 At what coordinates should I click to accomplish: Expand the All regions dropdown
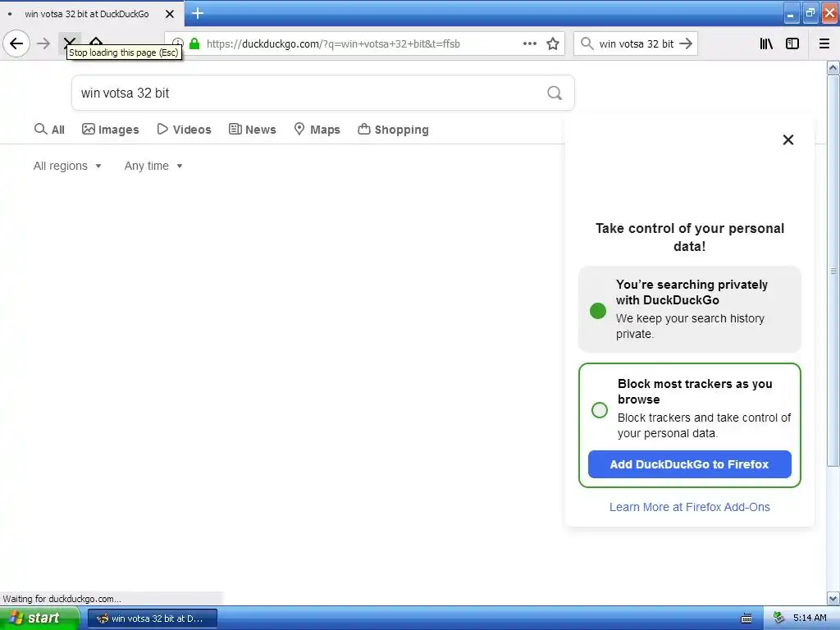click(67, 166)
